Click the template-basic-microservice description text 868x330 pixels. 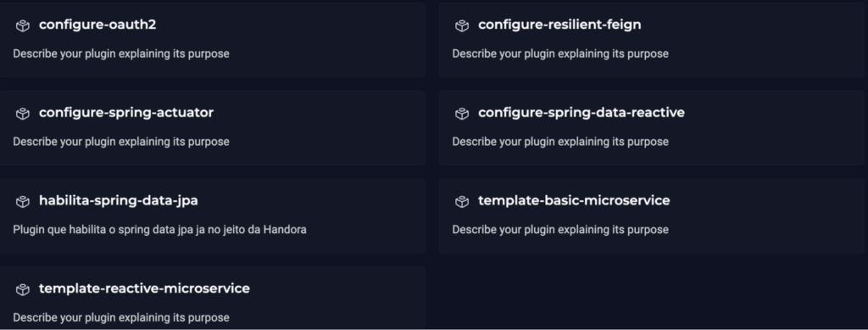(560, 230)
